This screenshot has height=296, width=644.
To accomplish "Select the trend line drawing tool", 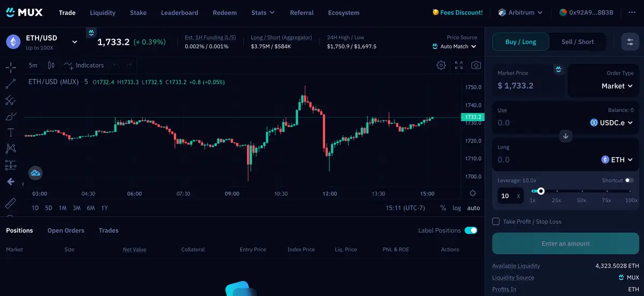I will point(11,84).
